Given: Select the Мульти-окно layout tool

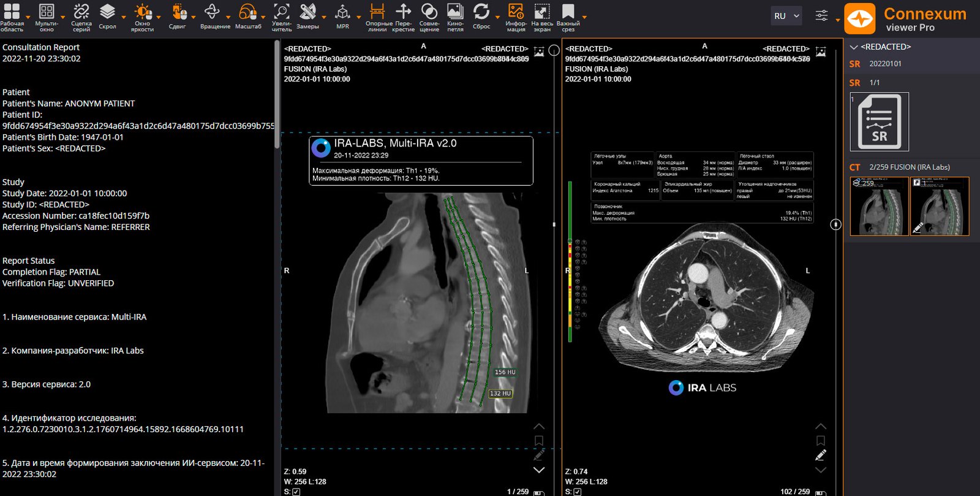Looking at the screenshot, I should (47, 17).
